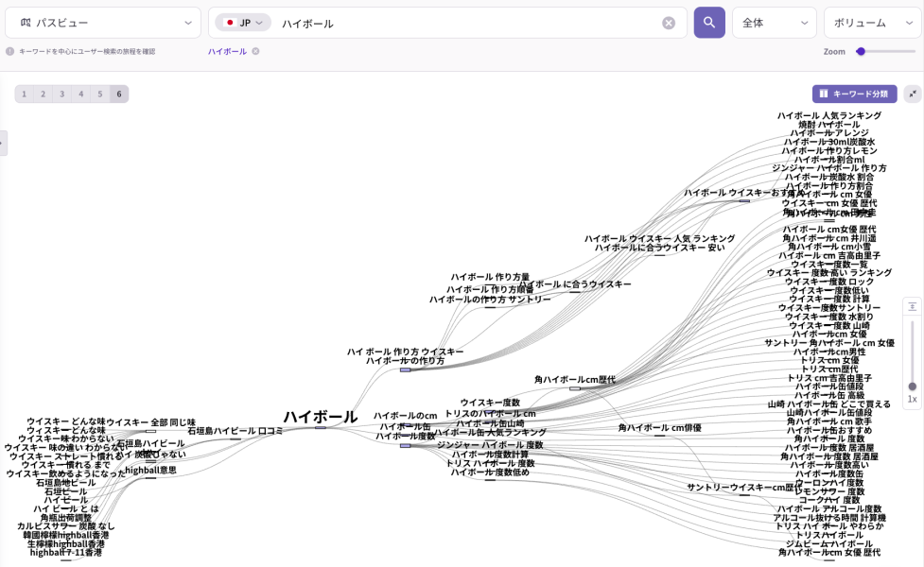This screenshot has height=567, width=924.
Task: Open the ボリューム dropdown
Action: tap(870, 22)
